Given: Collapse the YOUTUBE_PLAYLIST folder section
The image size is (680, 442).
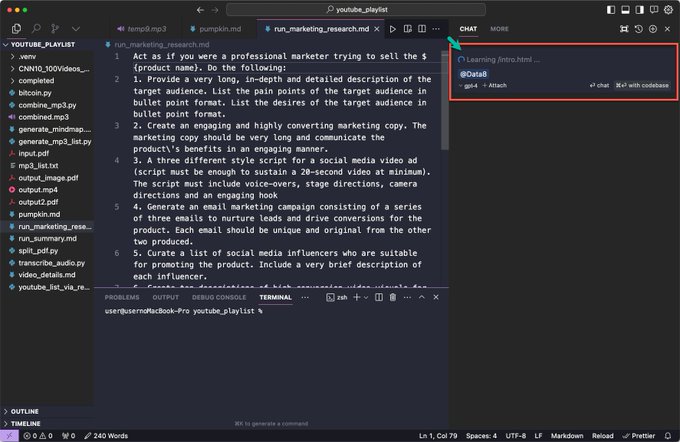Looking at the screenshot, I should [x=42, y=45].
